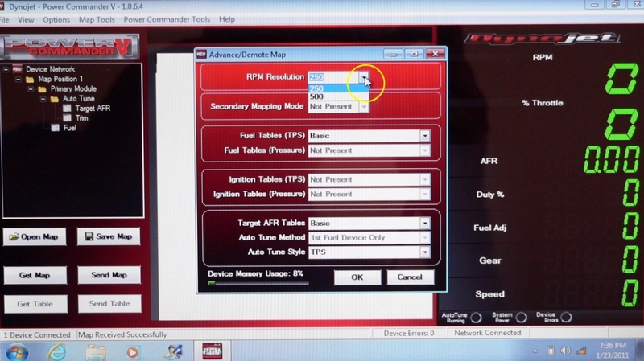
Task: Open the Fuel Tables (Pressure) dropdown
Action: point(425,150)
